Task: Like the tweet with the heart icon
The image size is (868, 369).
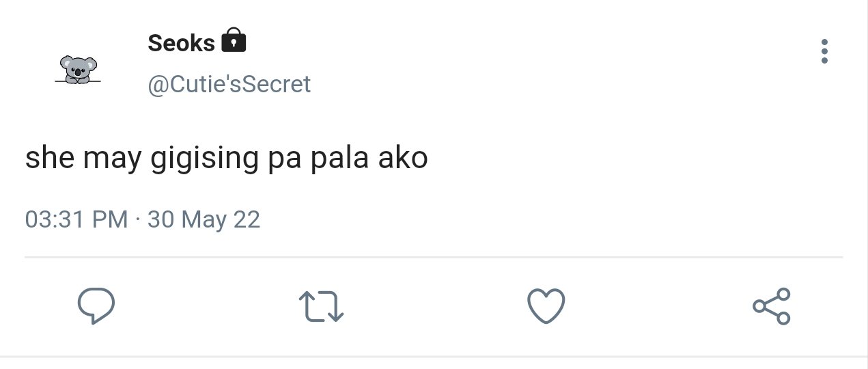Action: click(547, 306)
